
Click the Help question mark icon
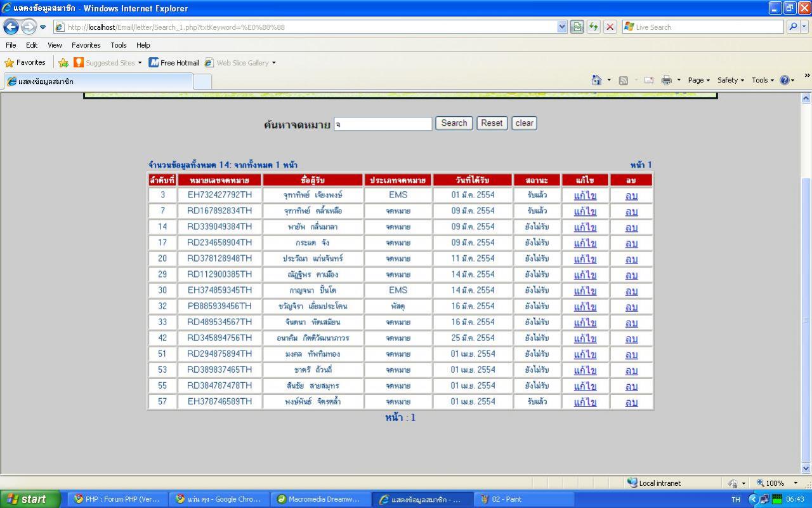point(785,80)
